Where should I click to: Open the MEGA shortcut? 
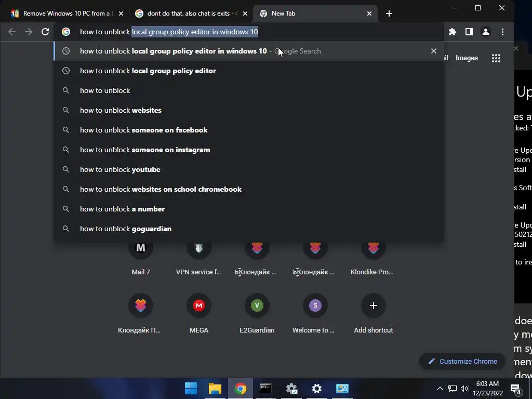pyautogui.click(x=199, y=314)
